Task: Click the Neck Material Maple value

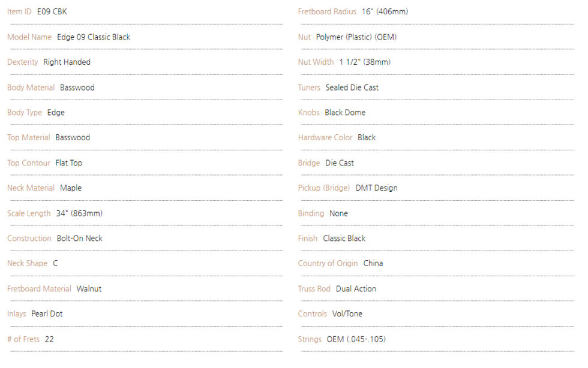Action: pos(71,188)
